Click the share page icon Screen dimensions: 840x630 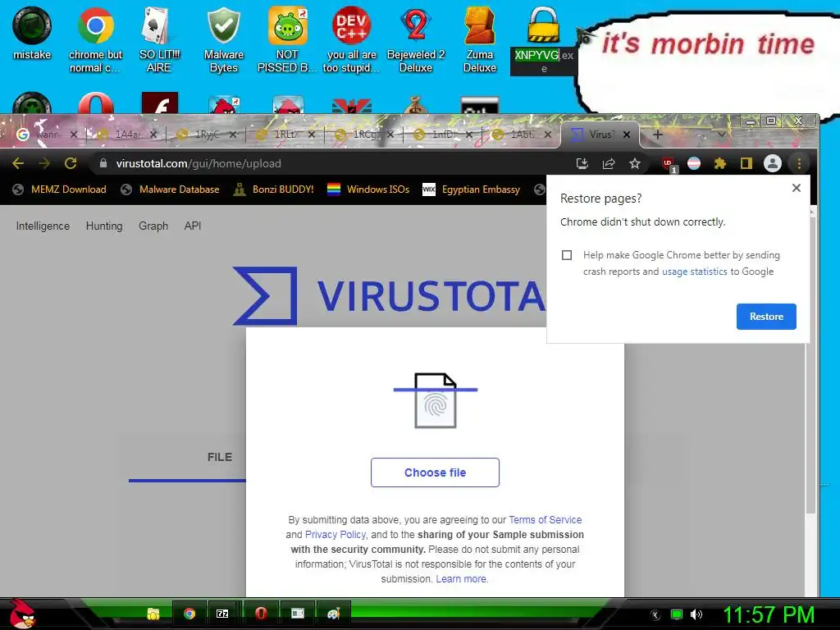[609, 163]
